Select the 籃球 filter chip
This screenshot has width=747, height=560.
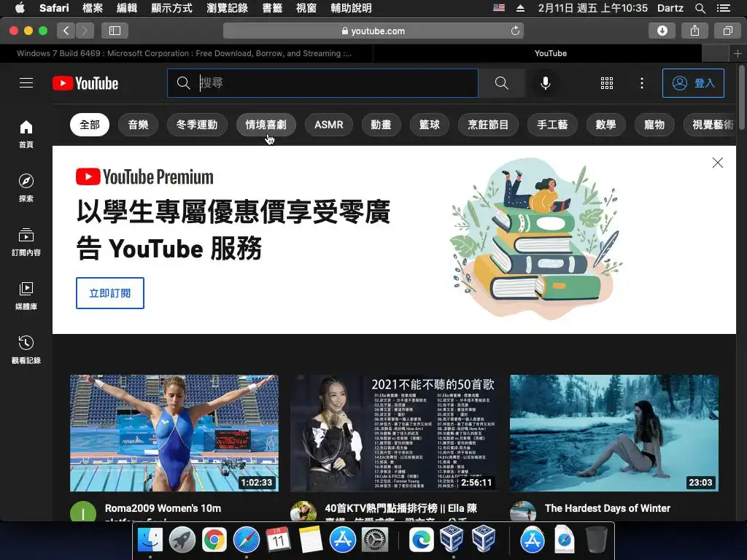pos(429,125)
